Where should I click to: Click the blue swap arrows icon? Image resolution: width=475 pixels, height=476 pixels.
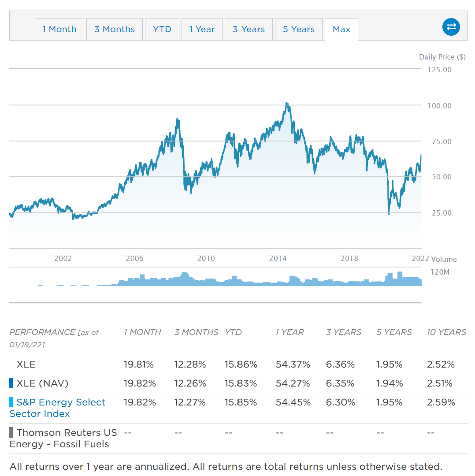click(451, 27)
